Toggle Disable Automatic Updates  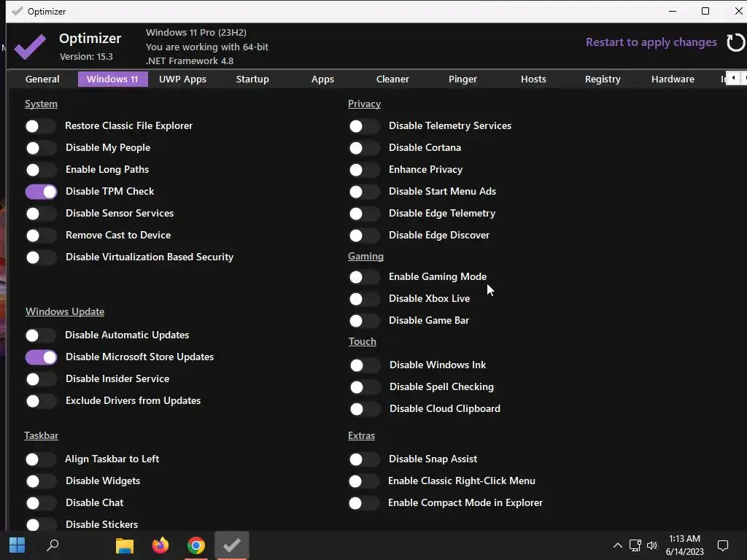tap(41, 335)
